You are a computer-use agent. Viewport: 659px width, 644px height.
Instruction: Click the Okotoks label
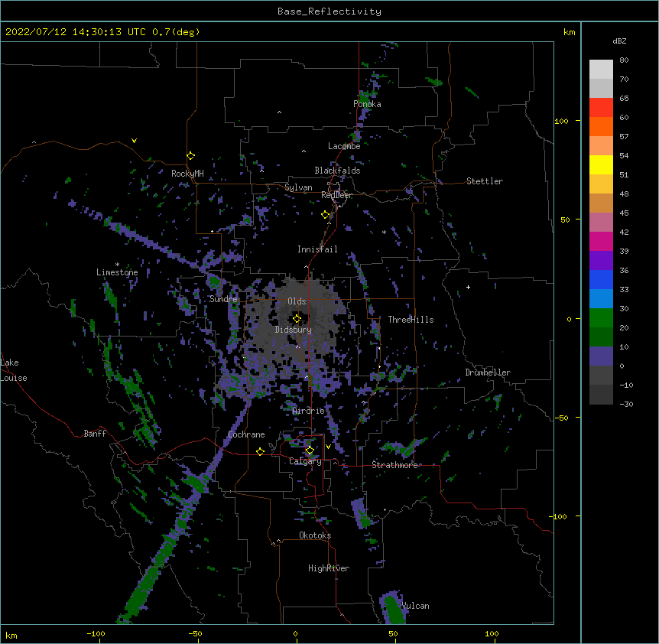pyautogui.click(x=315, y=535)
